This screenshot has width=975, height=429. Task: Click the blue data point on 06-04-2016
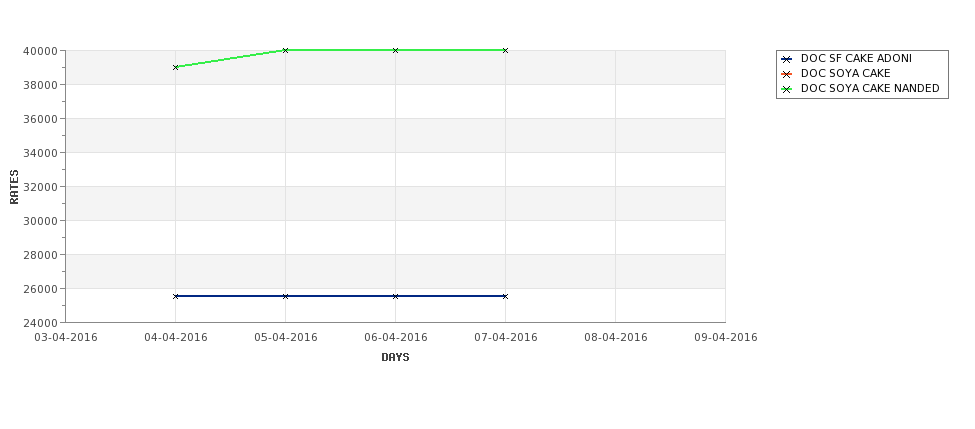click(x=395, y=297)
